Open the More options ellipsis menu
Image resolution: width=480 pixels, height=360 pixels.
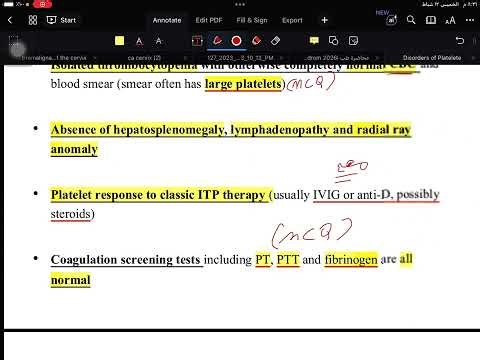click(x=470, y=20)
